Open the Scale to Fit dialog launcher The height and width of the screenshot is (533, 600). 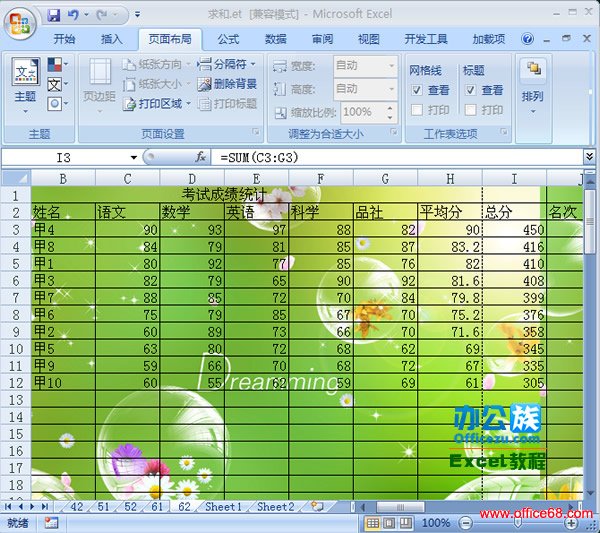(x=393, y=132)
